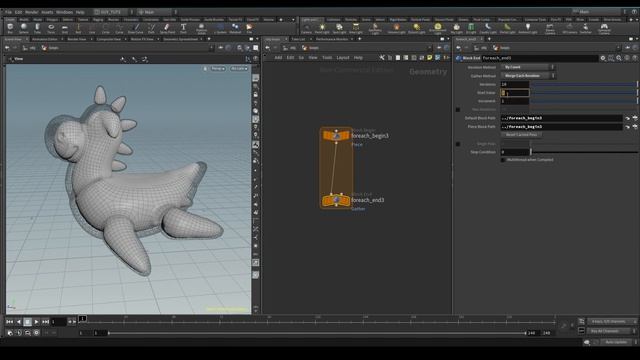Open the network editor Add menu
This screenshot has height=360, width=640.
pos(278,58)
